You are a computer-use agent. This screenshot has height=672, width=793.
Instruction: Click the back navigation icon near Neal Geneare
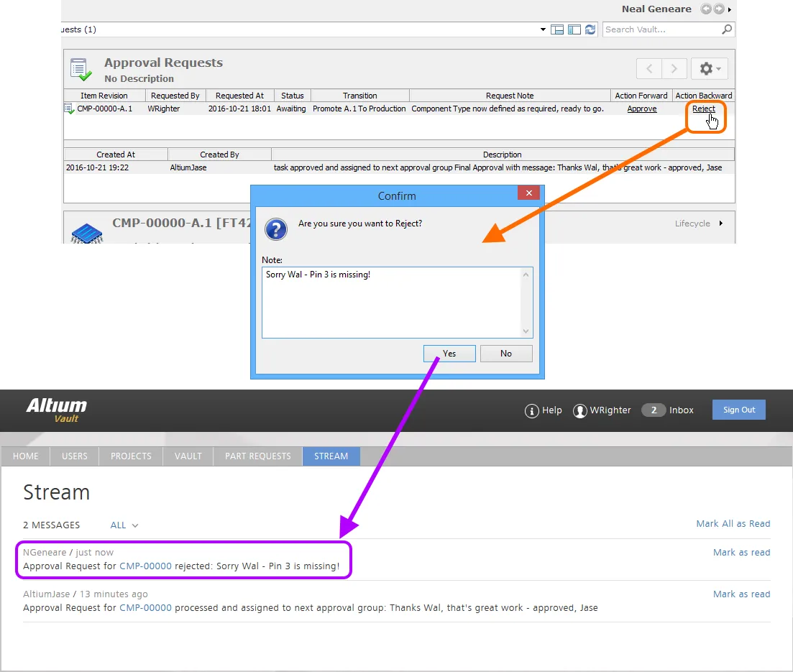point(705,9)
